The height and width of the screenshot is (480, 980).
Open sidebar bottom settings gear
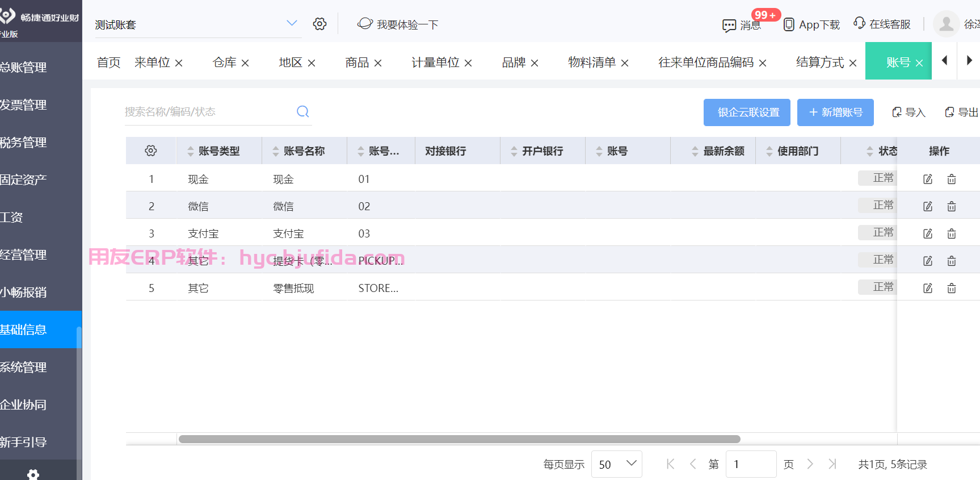click(x=33, y=474)
